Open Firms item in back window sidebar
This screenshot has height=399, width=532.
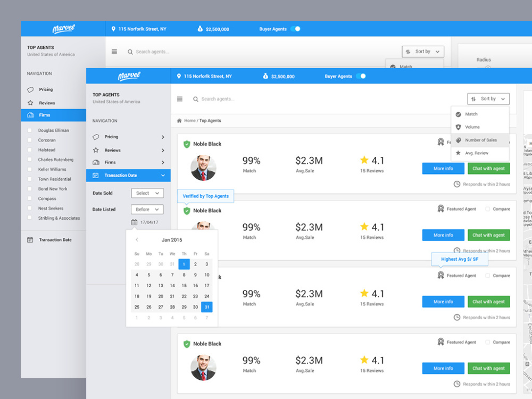pyautogui.click(x=53, y=115)
